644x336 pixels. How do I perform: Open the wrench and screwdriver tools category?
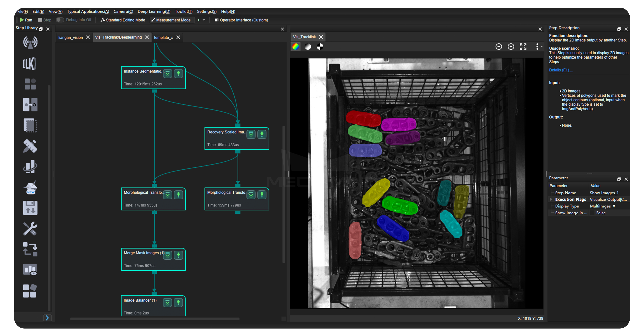30,229
